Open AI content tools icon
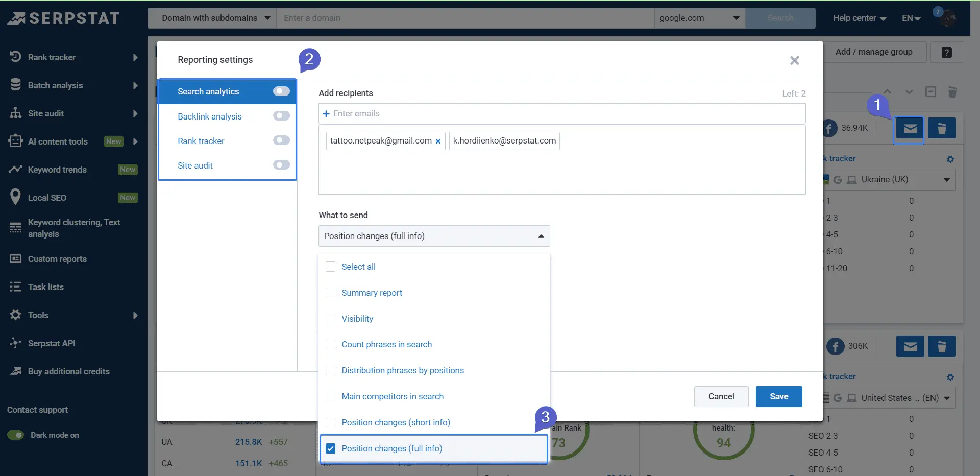 [x=15, y=141]
